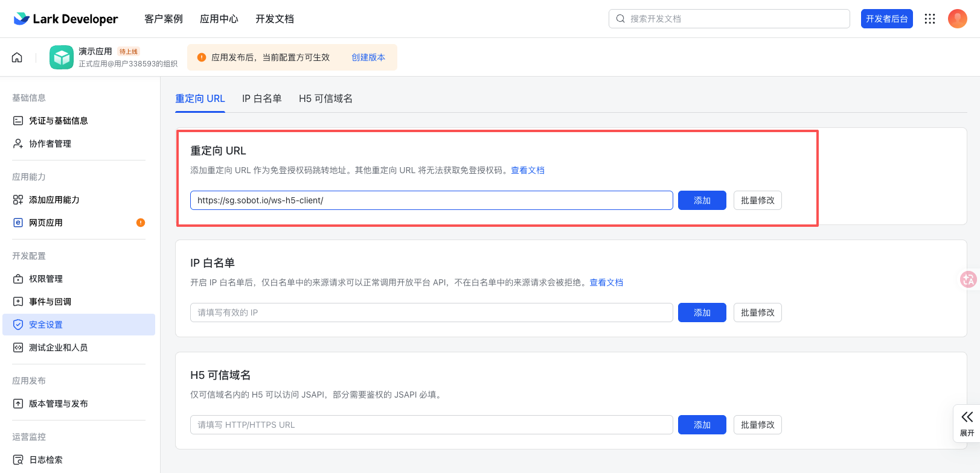Open 开发文档 in the top navigation

coord(274,19)
